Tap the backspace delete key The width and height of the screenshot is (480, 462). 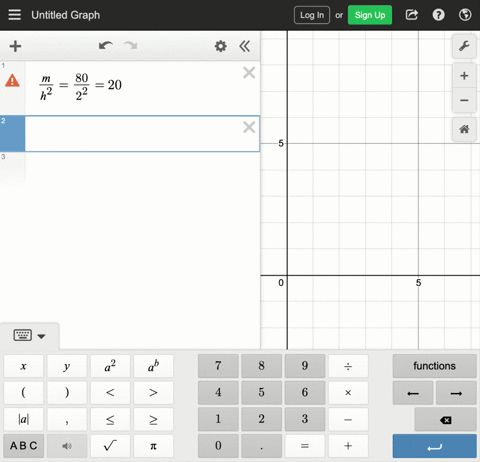coord(445,420)
